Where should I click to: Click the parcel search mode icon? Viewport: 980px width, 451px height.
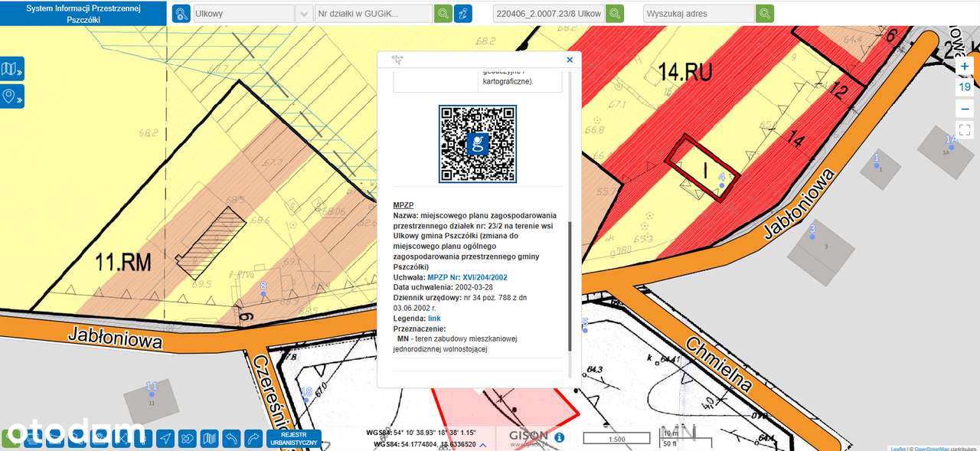click(181, 14)
